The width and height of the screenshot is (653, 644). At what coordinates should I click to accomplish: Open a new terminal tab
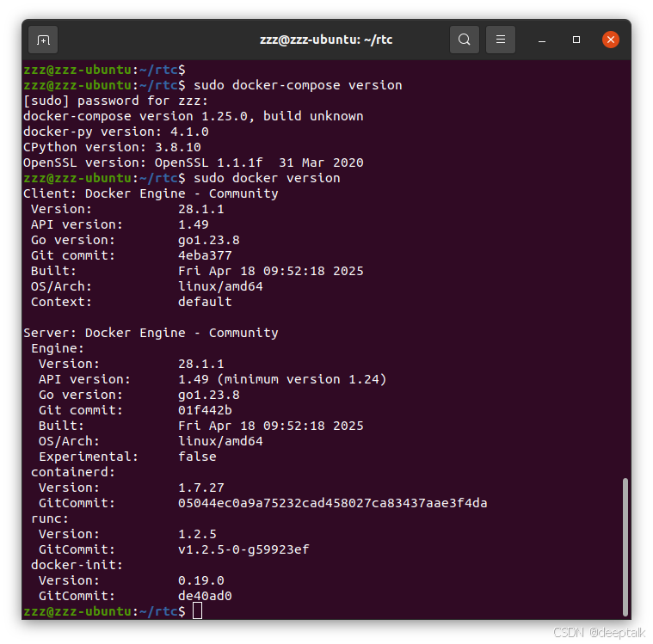click(x=43, y=40)
